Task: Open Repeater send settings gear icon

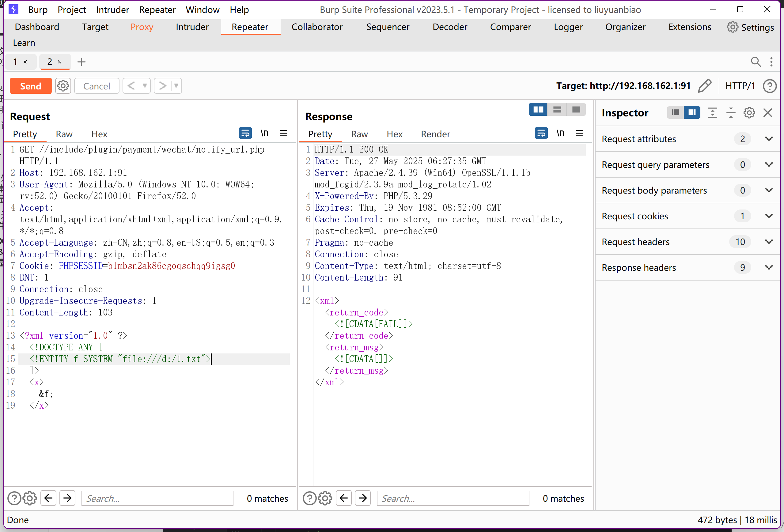Action: [63, 86]
